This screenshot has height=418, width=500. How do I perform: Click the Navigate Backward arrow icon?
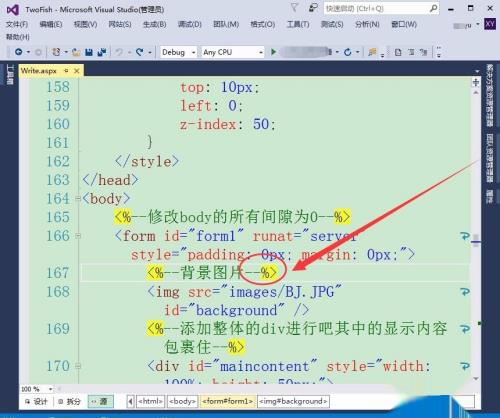tap(18, 52)
